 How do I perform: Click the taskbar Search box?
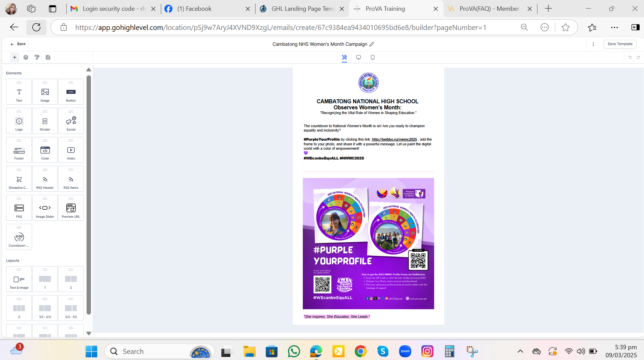(x=160, y=352)
